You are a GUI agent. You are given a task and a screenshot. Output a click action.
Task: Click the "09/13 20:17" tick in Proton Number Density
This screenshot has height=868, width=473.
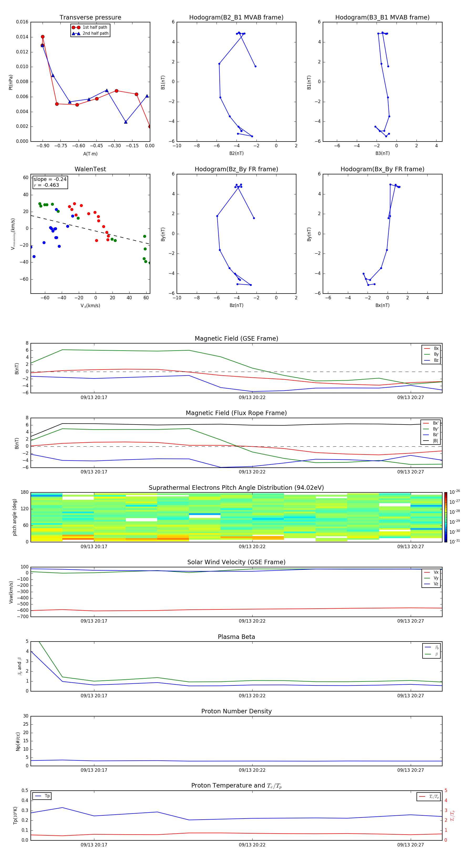pos(94,770)
